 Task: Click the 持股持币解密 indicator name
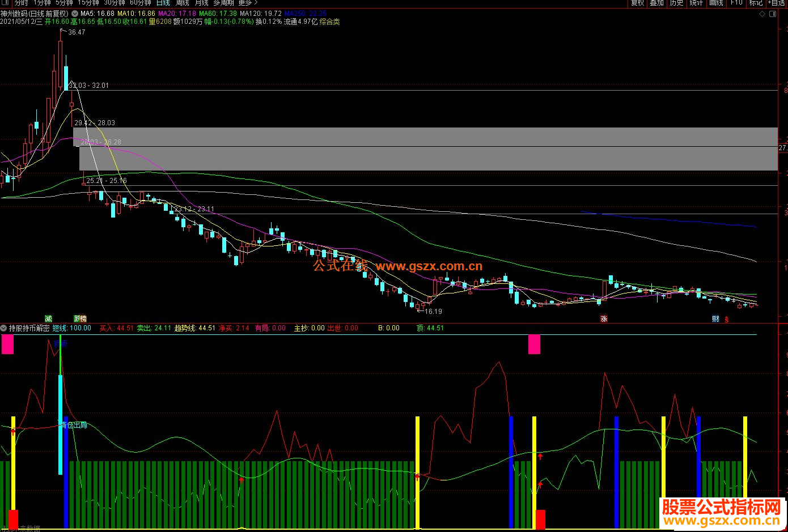pos(29,328)
